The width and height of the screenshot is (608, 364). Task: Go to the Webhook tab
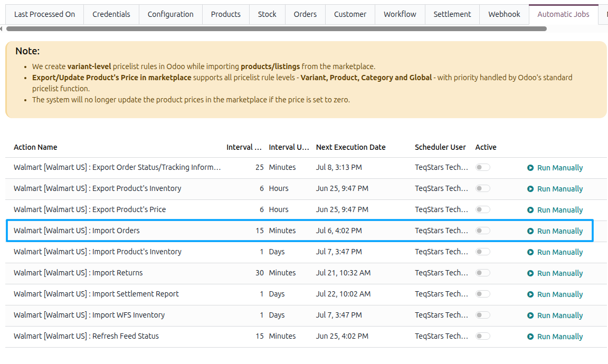[504, 14]
